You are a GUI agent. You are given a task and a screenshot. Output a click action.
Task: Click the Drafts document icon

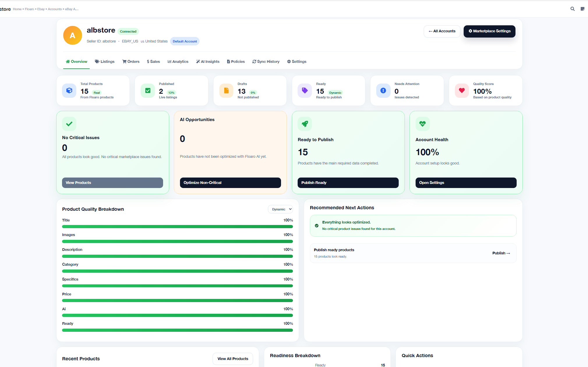coord(226,91)
